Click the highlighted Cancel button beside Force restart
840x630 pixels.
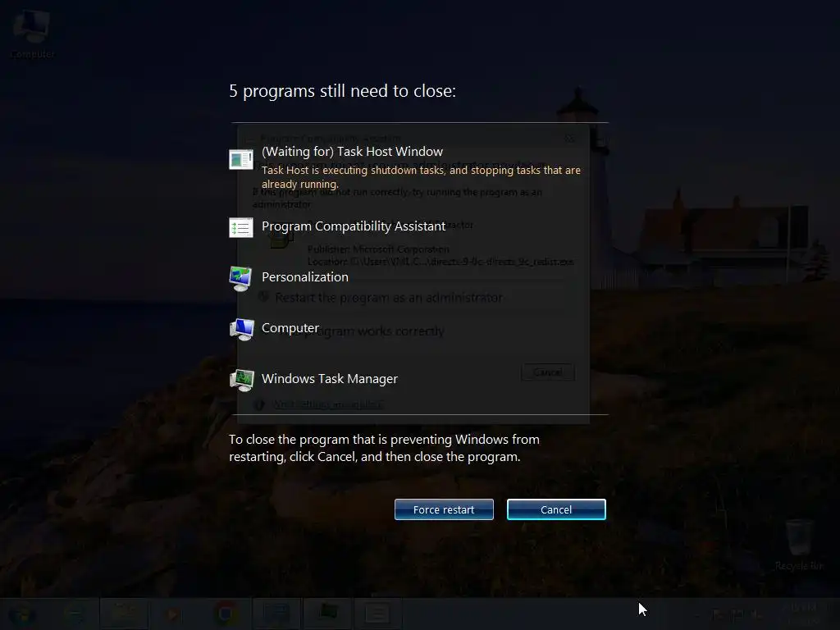click(x=556, y=509)
